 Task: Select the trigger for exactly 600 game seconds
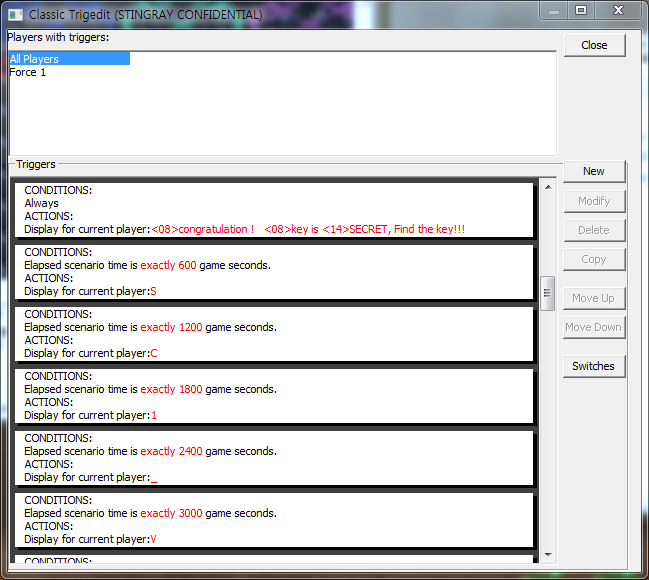(x=274, y=272)
